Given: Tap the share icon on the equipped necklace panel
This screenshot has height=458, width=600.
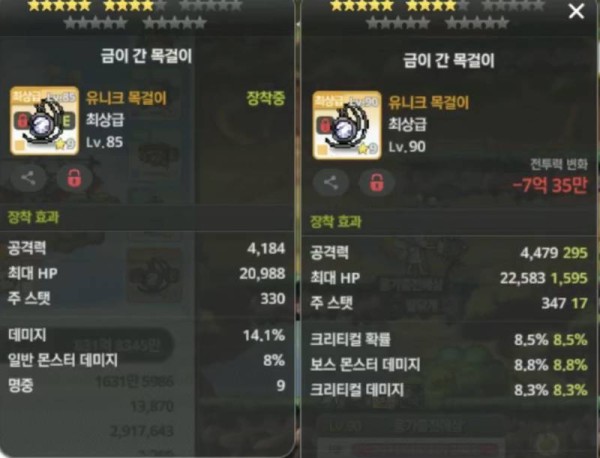Looking at the screenshot, I should point(28,178).
